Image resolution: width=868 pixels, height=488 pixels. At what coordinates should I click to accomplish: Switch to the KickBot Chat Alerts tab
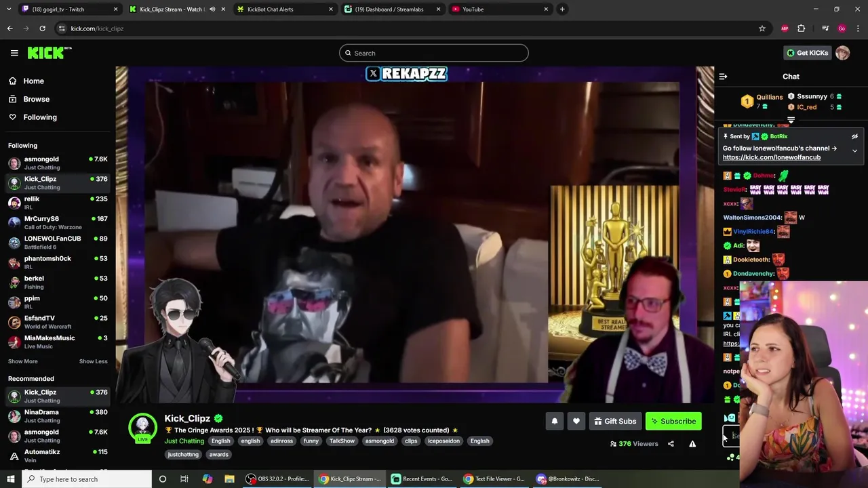285,9
